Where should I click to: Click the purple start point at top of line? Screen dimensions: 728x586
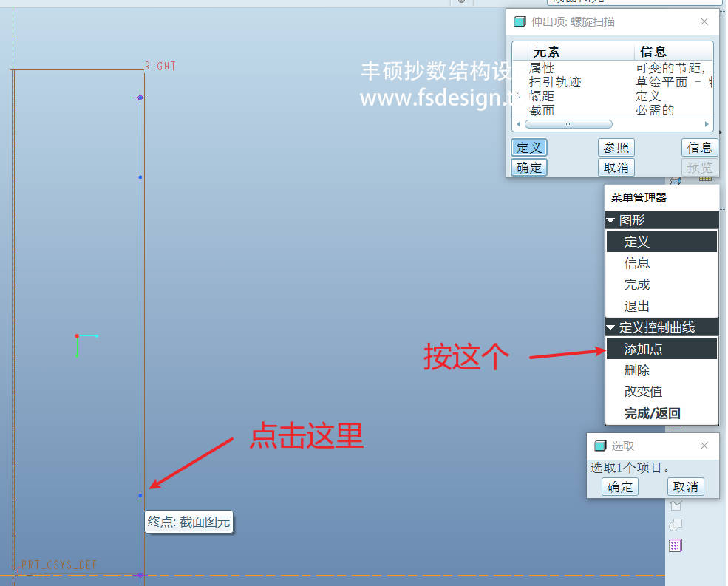click(140, 98)
